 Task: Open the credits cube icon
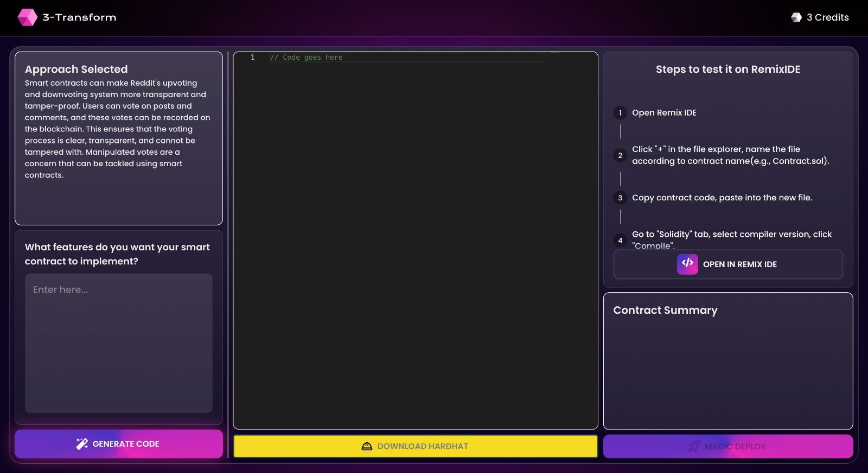click(796, 17)
